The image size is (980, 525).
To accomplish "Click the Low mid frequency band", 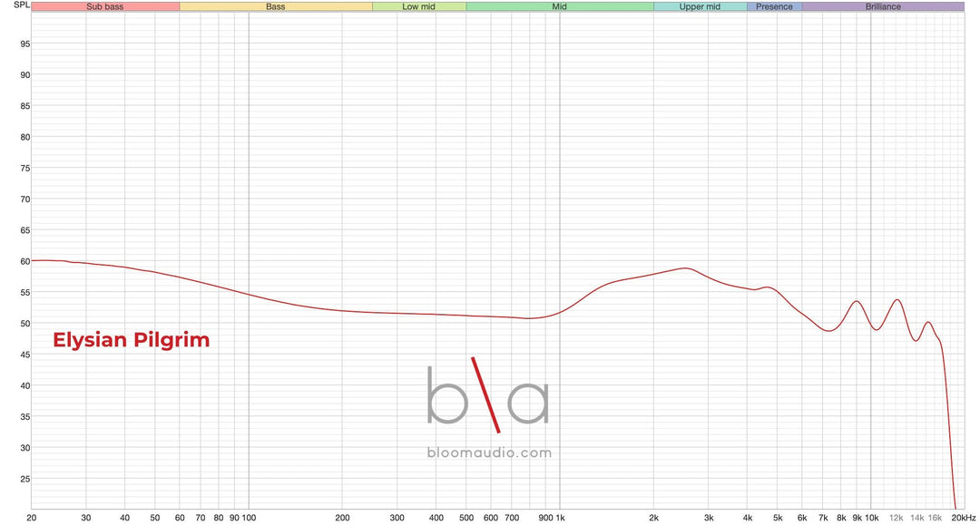I will 418,6.
